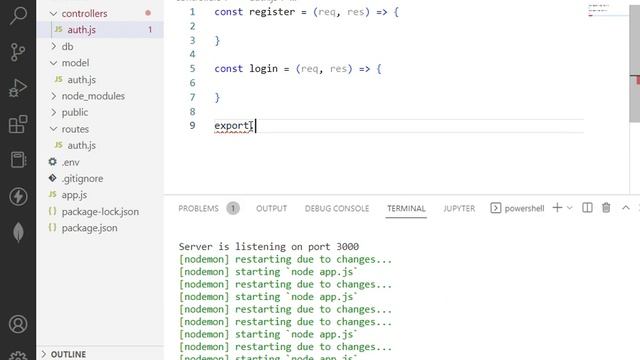Collapse the routes folder
Image resolution: width=640 pixels, height=360 pixels.
[100, 129]
